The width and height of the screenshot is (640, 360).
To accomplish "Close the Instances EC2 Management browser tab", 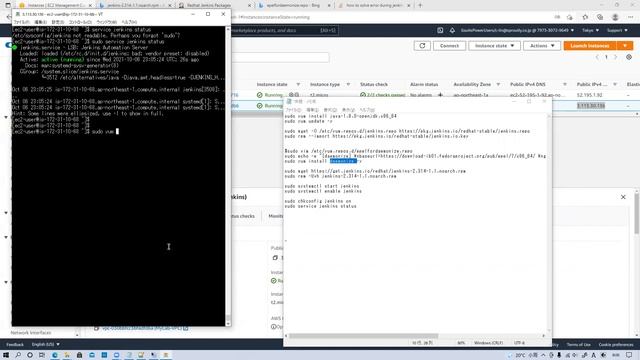I will [x=90, y=5].
